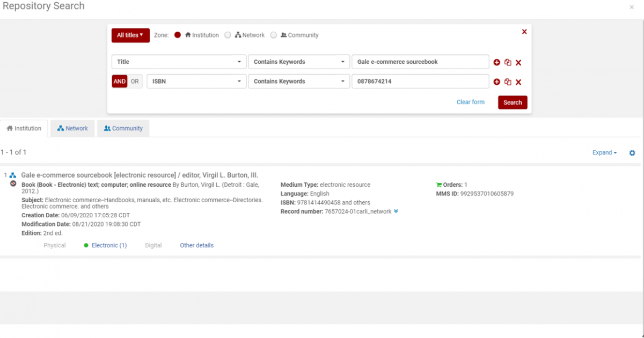This screenshot has width=644, height=338.
Task: Switch to the Network results tab
Action: (72, 128)
